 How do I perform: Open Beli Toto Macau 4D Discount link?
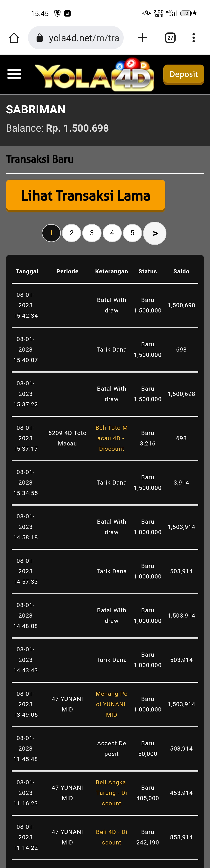(x=112, y=438)
